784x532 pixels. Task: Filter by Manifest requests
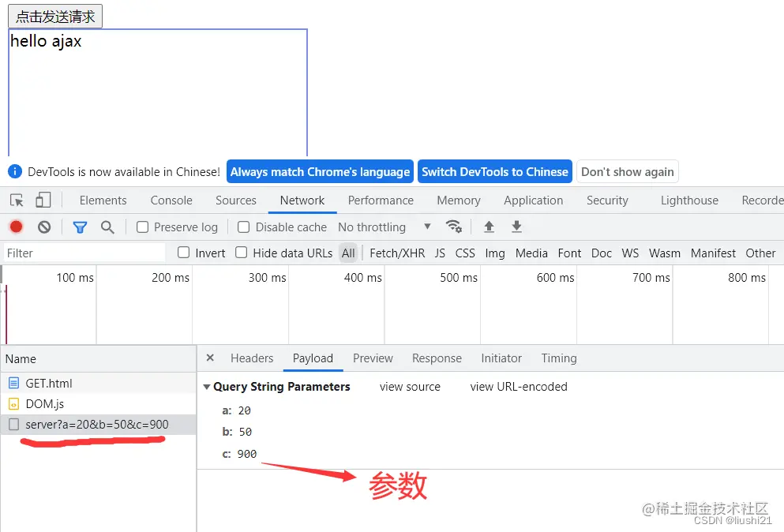pos(713,253)
